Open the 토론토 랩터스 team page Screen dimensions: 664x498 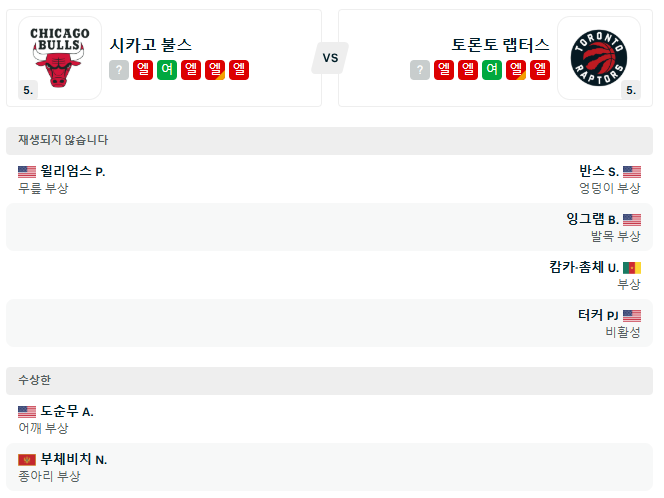[500, 45]
